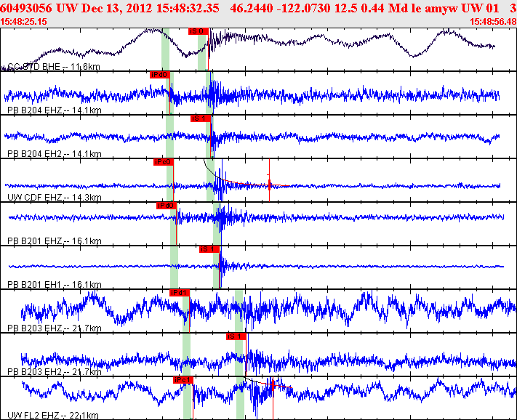Click the iPd0 pick flag on B201 EHZ
The height and width of the screenshot is (420, 517).
click(167, 206)
